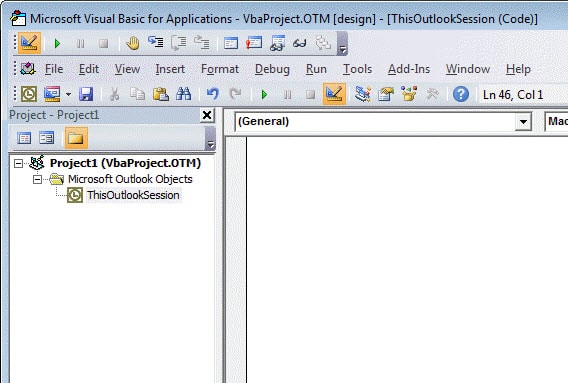Click the Ln 46, Col 1 indicator
The height and width of the screenshot is (383, 568).
pyautogui.click(x=513, y=95)
